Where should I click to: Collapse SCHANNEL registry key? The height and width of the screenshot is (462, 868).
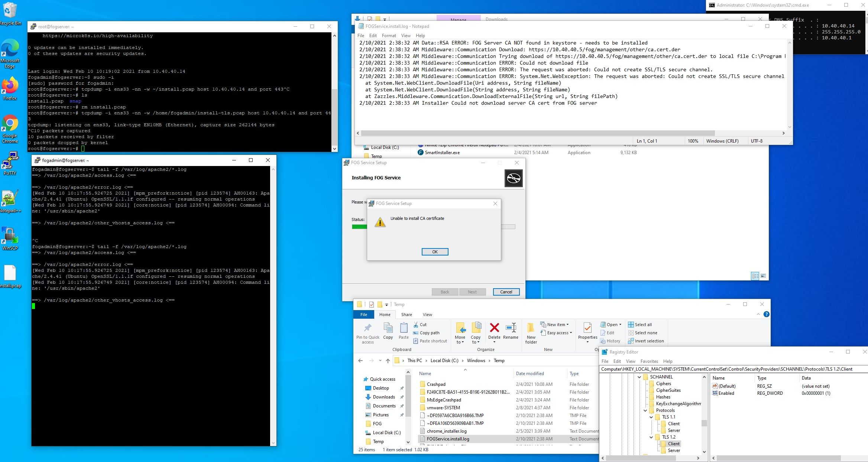point(639,377)
